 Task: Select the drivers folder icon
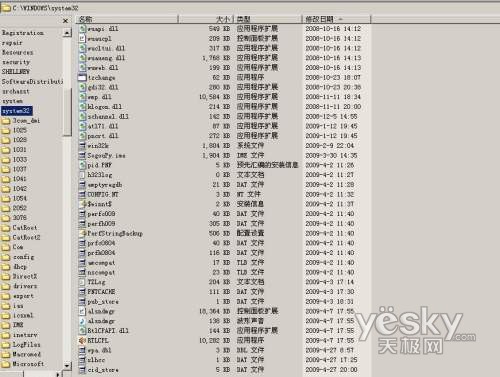pyautogui.click(x=6, y=286)
